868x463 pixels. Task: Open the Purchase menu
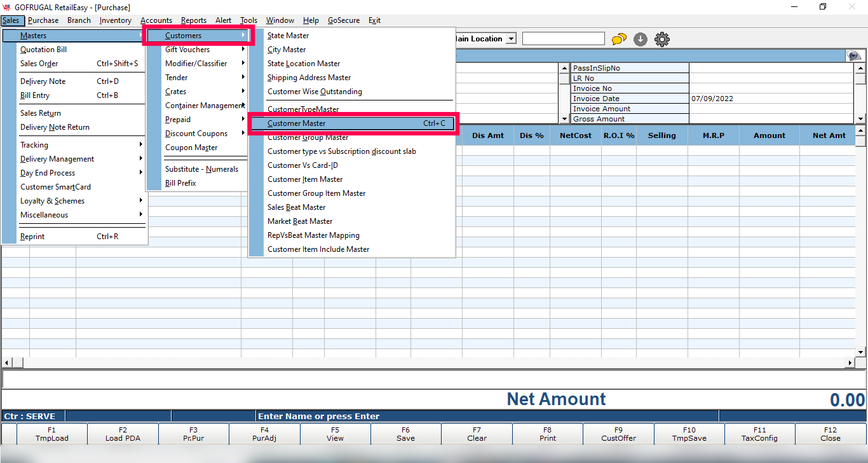43,20
